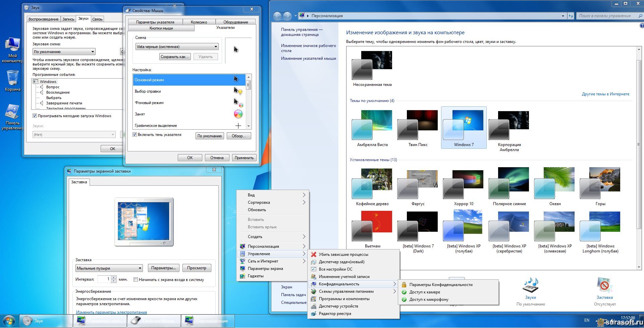This screenshot has height=328, width=644.
Task: Expand the По умолчанию sound scheme dropdown
Action: 93,52
